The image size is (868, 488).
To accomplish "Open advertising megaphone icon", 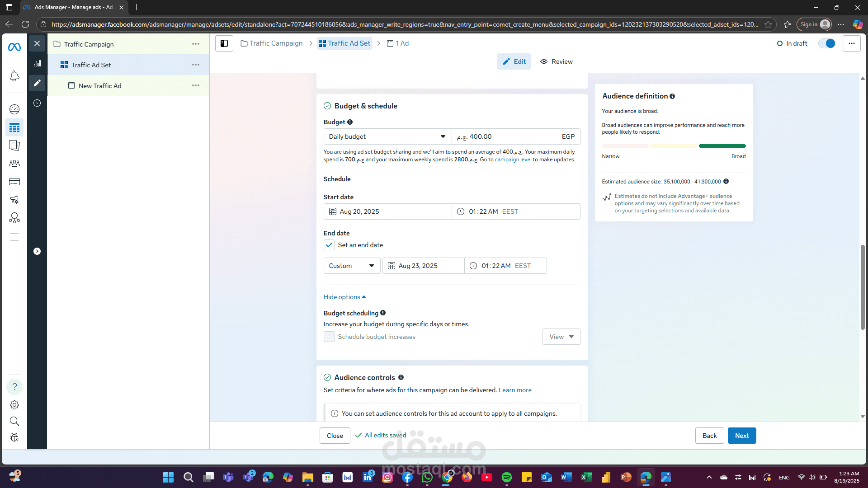I will 14,200.
